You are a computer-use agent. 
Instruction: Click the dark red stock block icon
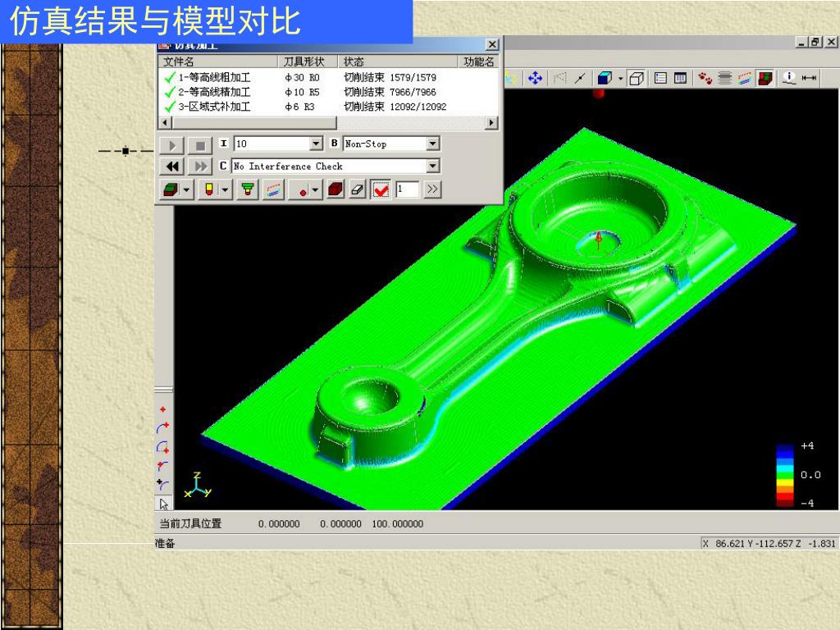click(x=335, y=189)
